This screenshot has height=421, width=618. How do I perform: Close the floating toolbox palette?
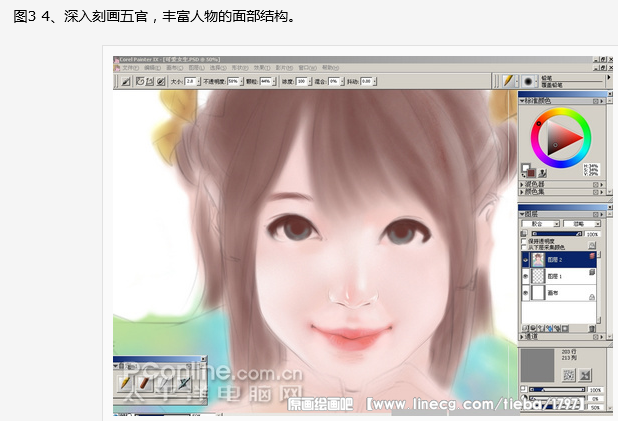[203, 359]
